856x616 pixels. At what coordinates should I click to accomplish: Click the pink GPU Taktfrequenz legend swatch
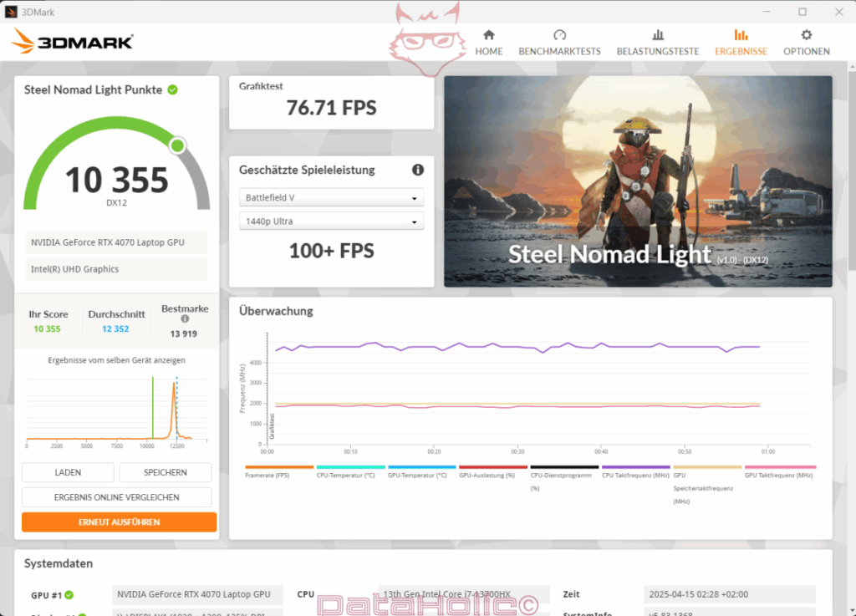pos(780,467)
